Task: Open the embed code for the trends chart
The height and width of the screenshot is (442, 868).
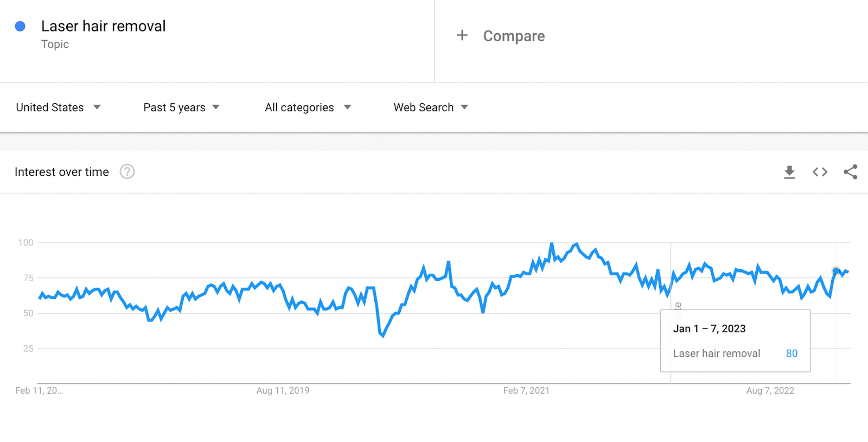Action: [819, 172]
